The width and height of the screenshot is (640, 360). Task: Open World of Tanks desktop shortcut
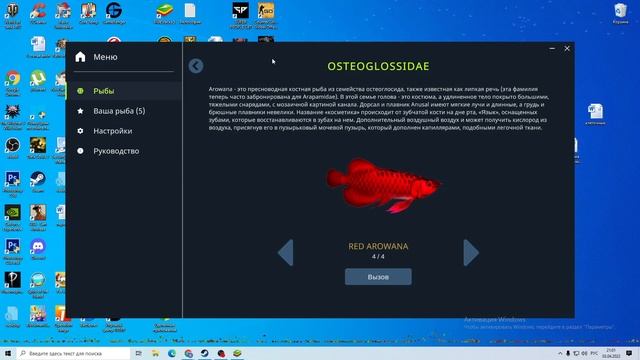tap(13, 16)
